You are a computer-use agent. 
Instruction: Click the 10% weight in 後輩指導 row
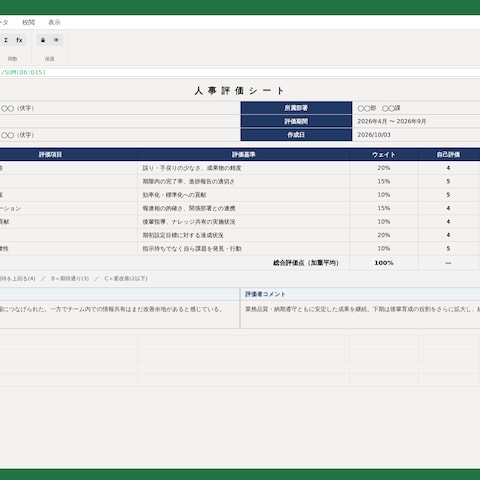[384, 222]
